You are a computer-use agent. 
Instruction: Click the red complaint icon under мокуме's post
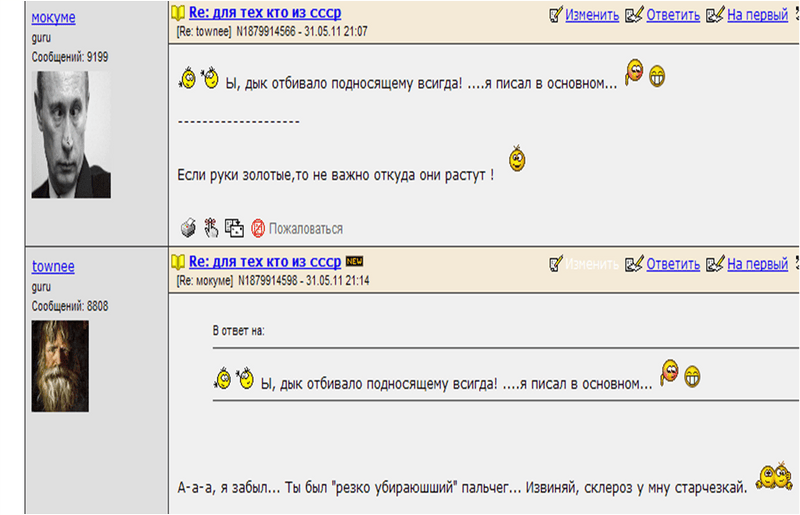[x=258, y=228]
